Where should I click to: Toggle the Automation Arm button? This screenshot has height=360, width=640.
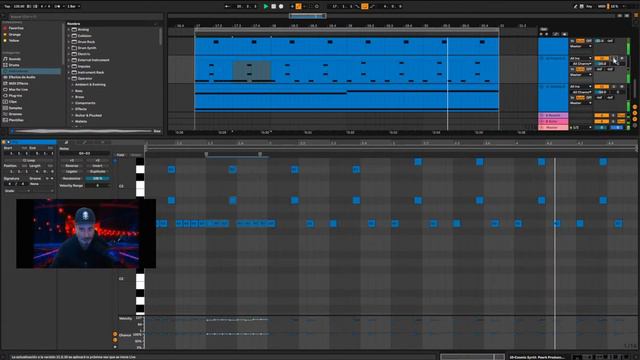tap(298, 6)
